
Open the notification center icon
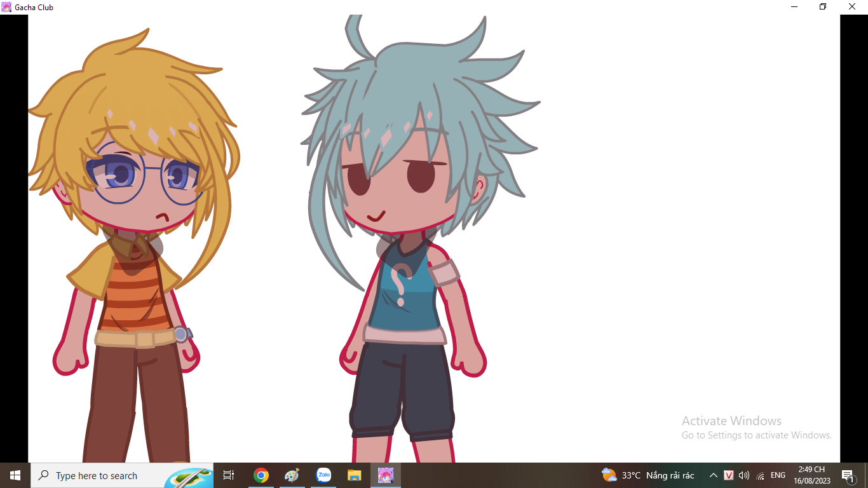(x=848, y=475)
